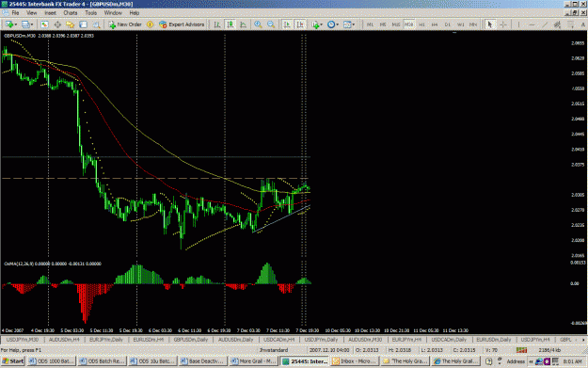This screenshot has height=368, width=588.
Task: Click the yellow MetaEditor icon
Action: coord(150,24)
